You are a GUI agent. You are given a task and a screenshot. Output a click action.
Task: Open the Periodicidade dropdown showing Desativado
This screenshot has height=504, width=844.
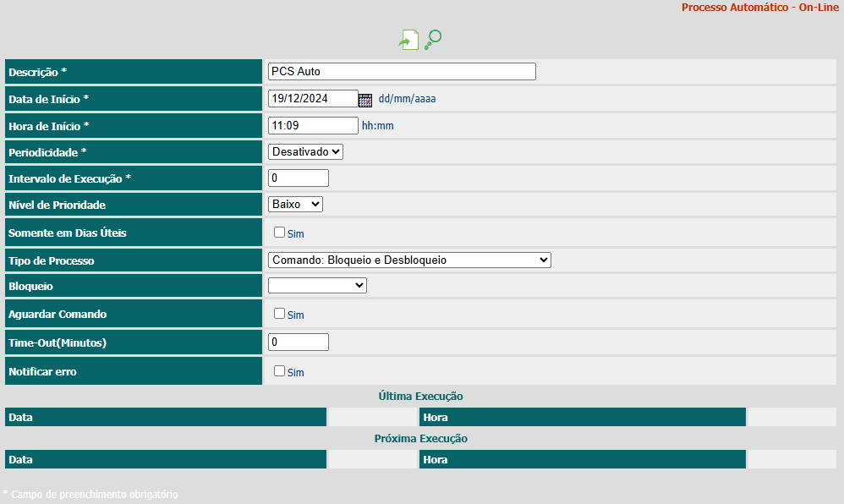[x=305, y=152]
